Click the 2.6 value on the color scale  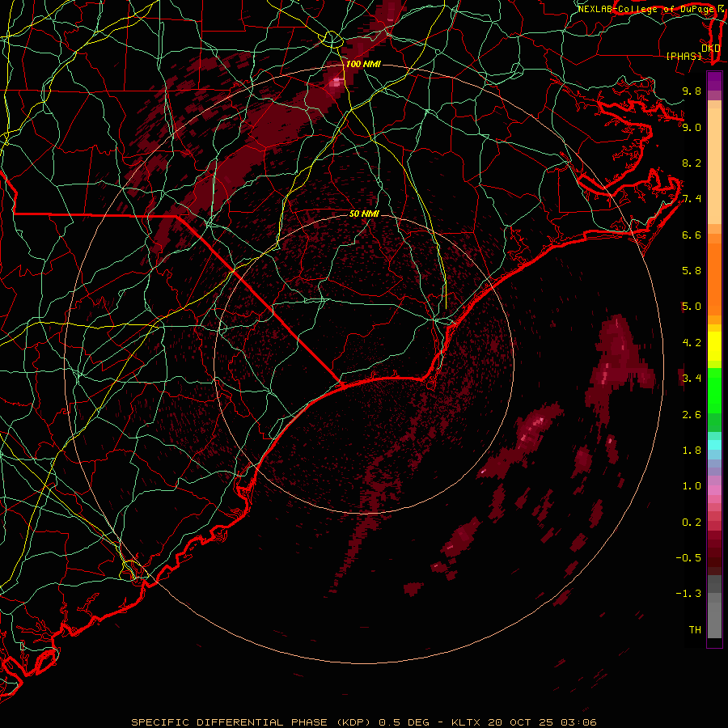[692, 415]
